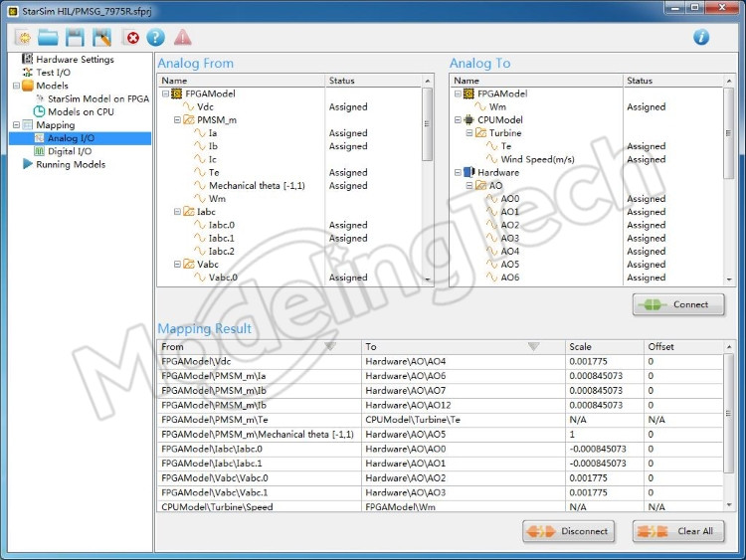
Task: Click Analog To list scrollbar down arrow
Action: (729, 280)
